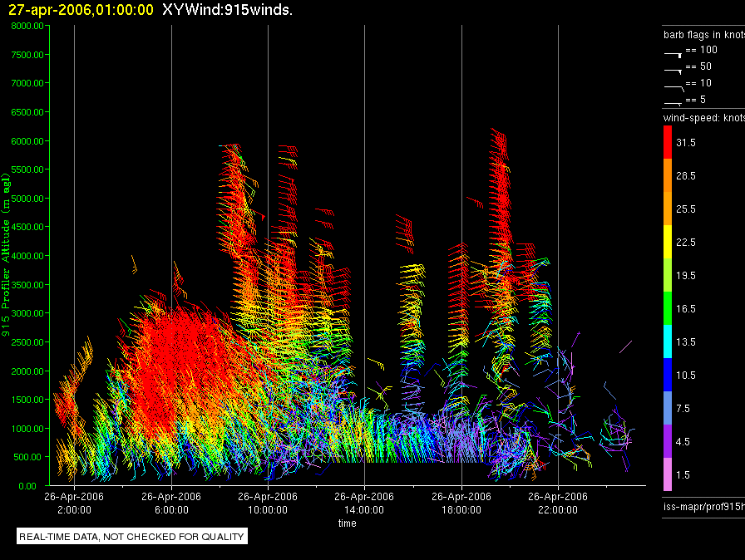Click the '== 5' barb legend value

coord(696,99)
